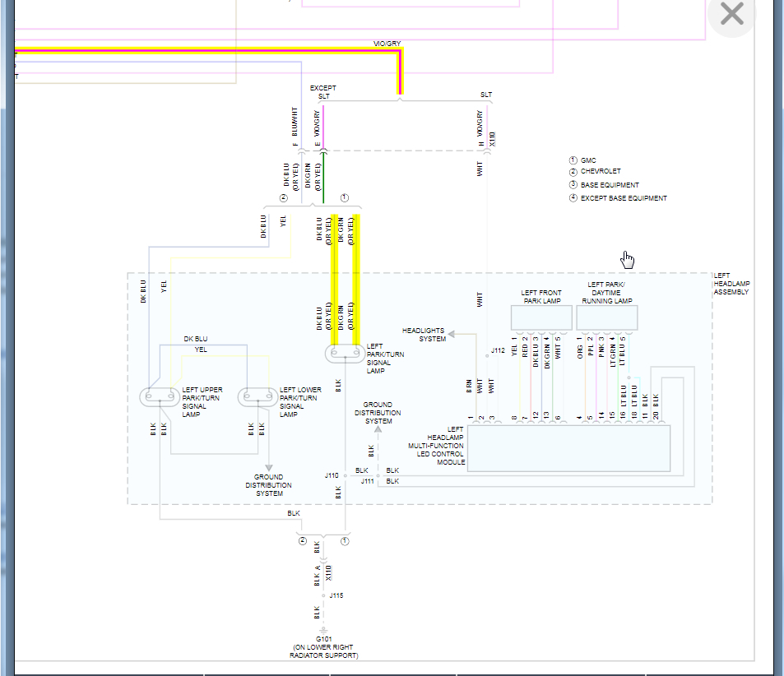The width and height of the screenshot is (784, 676).
Task: Click the BLU/WHT wire label
Action: (x=295, y=122)
